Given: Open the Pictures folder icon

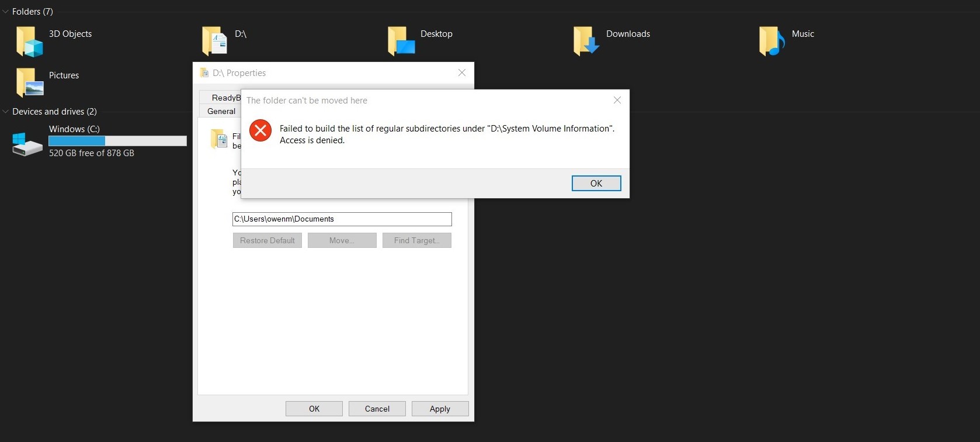Looking at the screenshot, I should 29,82.
